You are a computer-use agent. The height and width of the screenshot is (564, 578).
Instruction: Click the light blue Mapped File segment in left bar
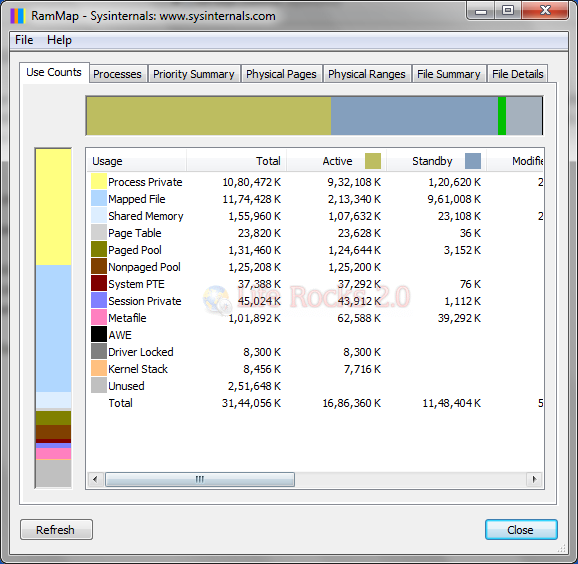(x=53, y=328)
